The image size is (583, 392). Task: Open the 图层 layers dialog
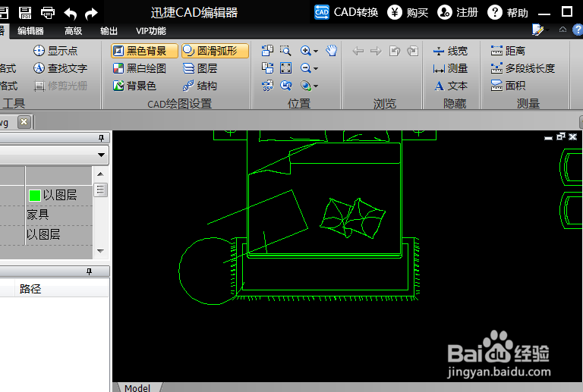point(200,68)
